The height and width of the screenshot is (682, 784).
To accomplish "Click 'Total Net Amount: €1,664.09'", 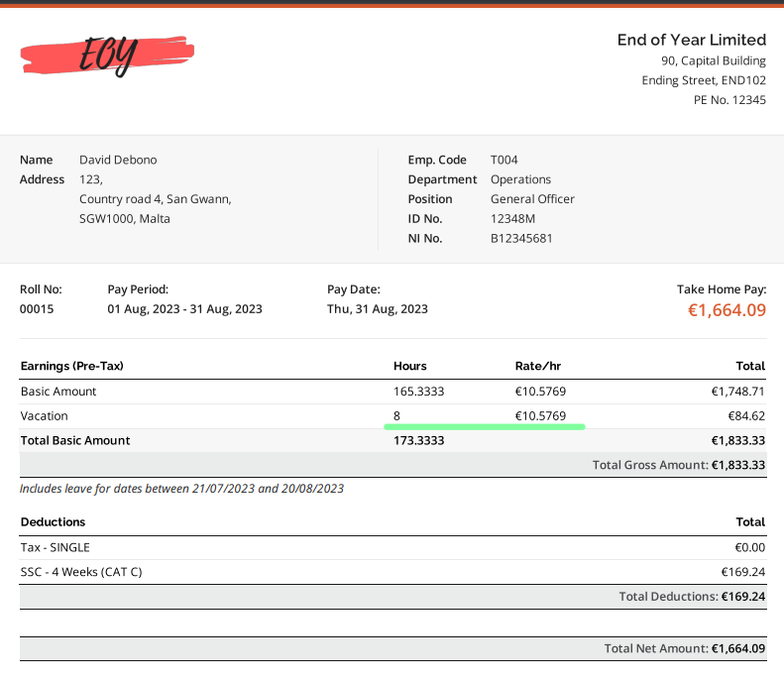I will coord(685,648).
